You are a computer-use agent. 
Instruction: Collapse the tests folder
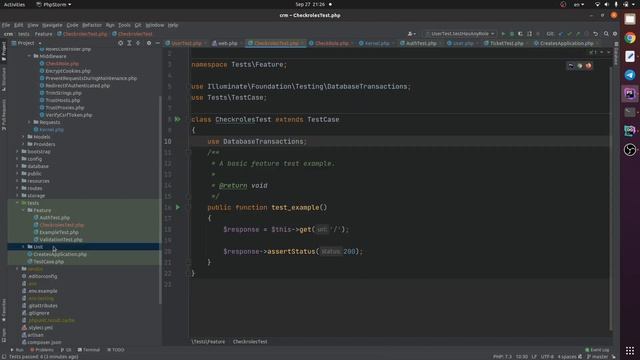click(18, 203)
